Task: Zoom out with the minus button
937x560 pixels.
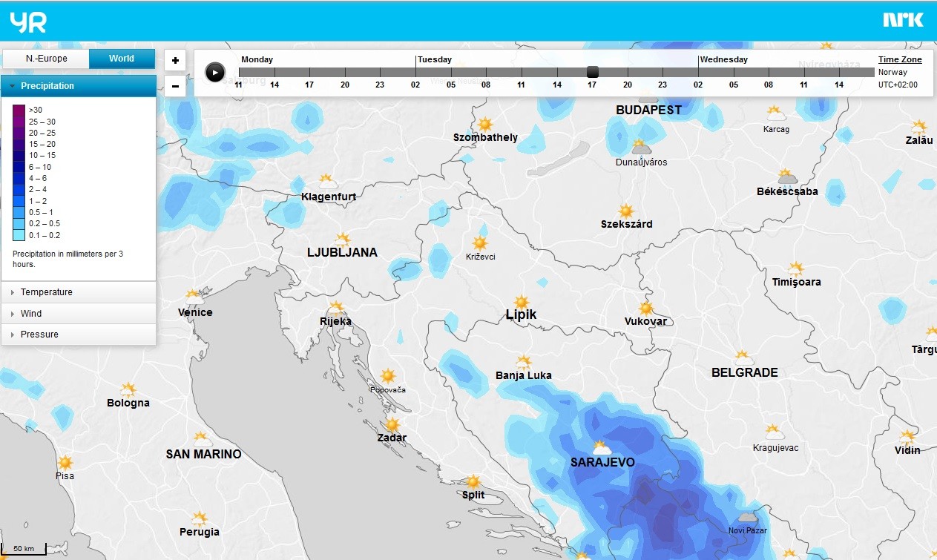Action: coord(175,86)
